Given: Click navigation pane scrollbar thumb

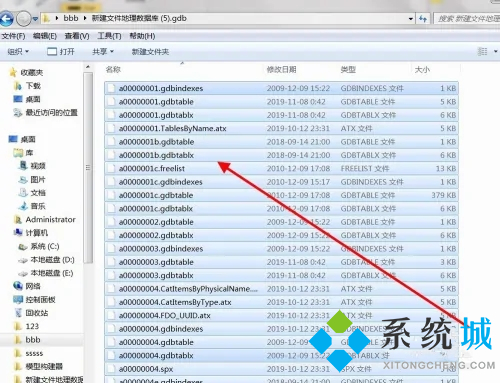Looking at the screenshot, I should point(88,168).
